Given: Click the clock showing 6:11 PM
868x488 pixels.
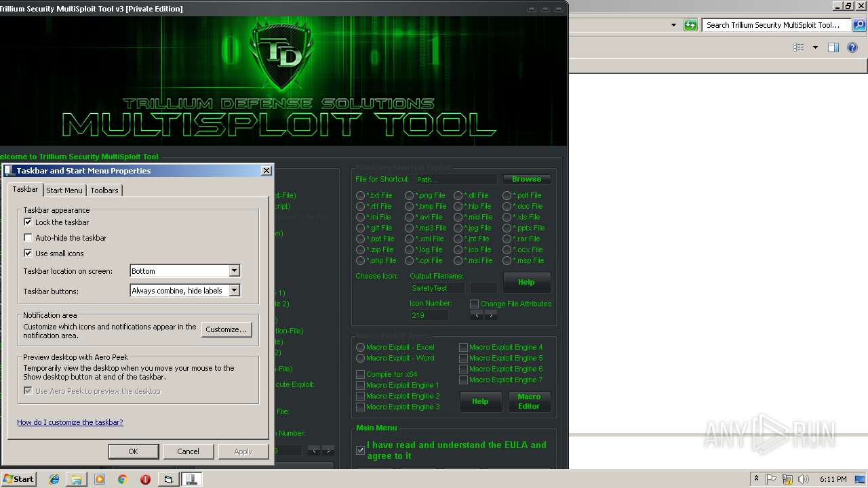Looking at the screenshot, I should [833, 479].
